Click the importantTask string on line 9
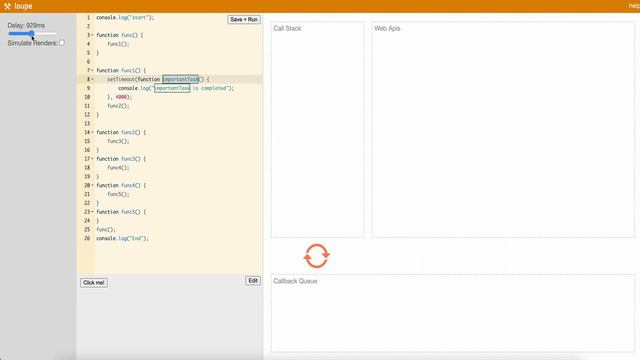Image resolution: width=640 pixels, height=360 pixels. pos(172,88)
